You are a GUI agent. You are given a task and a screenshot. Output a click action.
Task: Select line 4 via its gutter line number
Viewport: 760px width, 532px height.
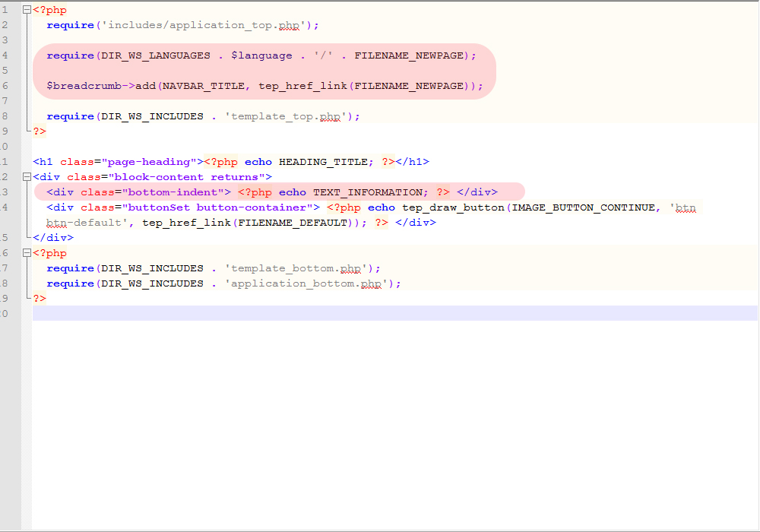pyautogui.click(x=5, y=55)
